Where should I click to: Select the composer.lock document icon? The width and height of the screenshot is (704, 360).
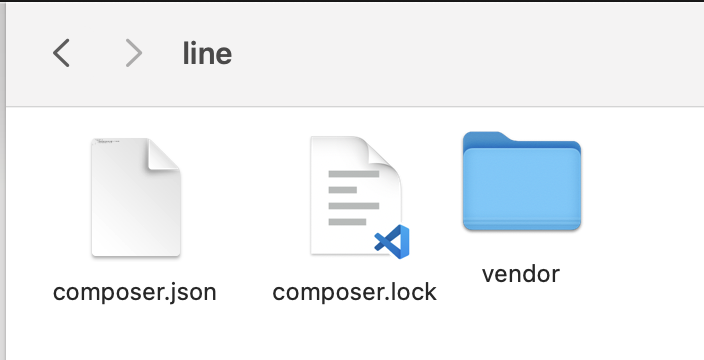(x=358, y=197)
